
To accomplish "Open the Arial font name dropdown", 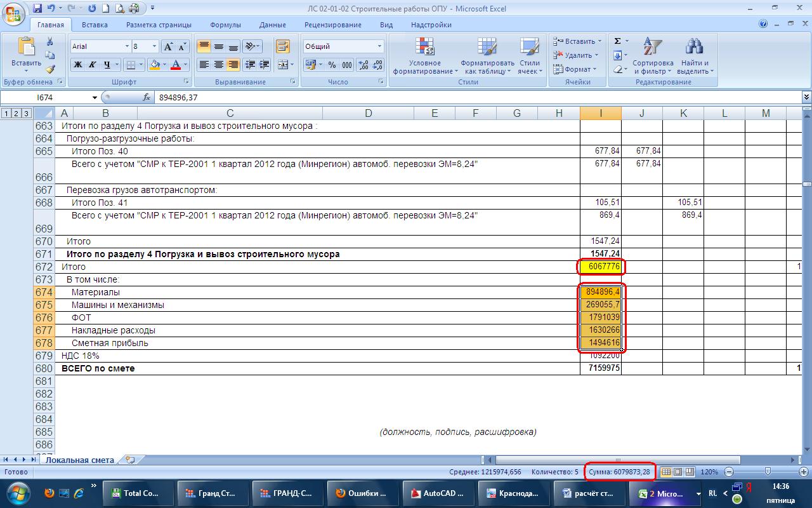I will click(126, 46).
